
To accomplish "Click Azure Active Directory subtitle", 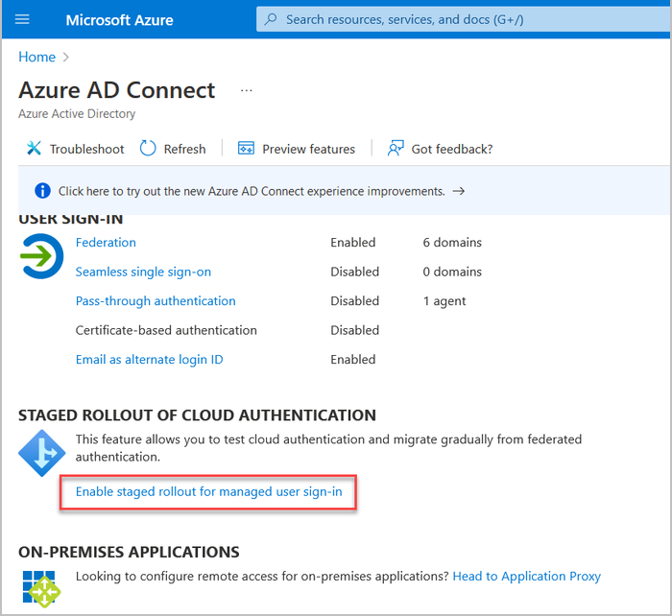I will 77,113.
